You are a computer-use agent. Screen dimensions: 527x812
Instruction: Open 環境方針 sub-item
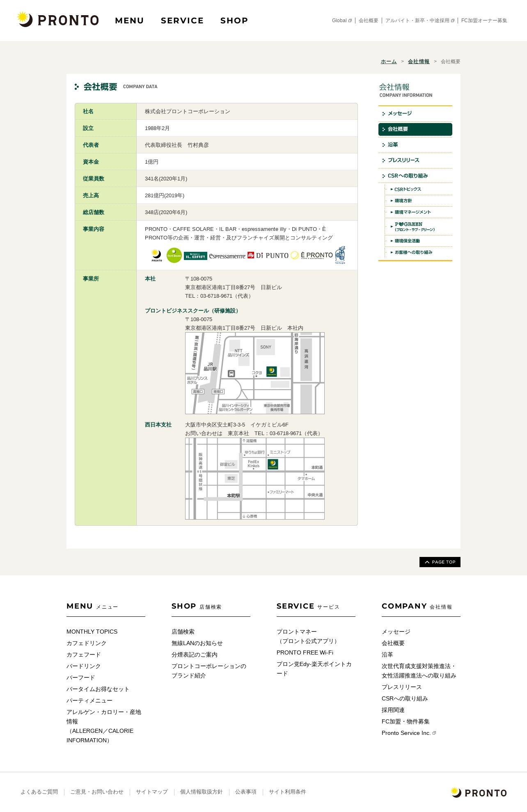coord(419,201)
